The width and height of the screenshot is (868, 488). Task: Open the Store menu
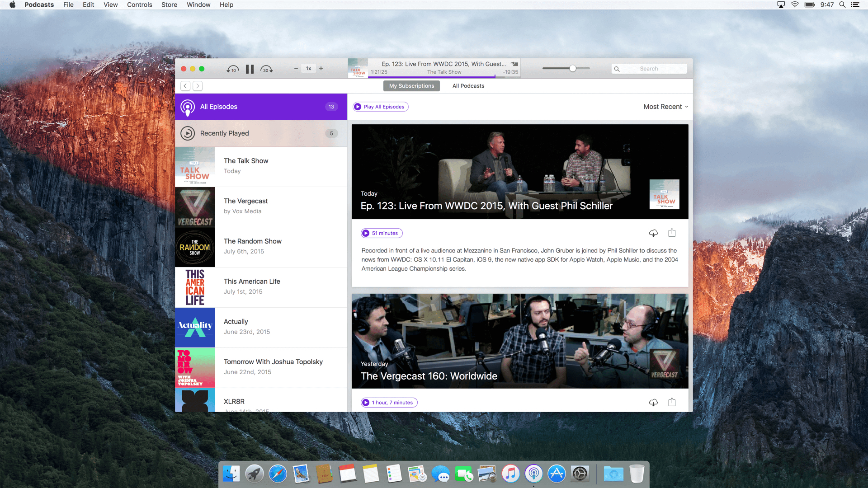pos(169,5)
